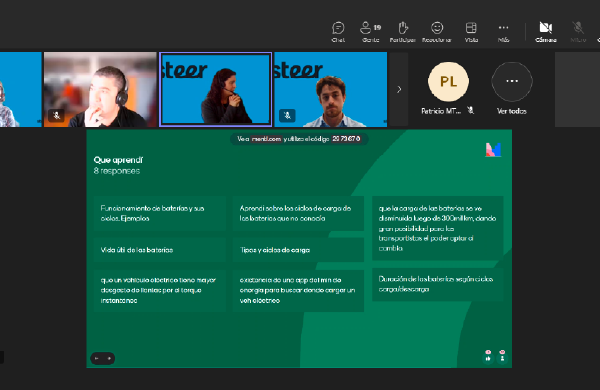Change meeting layout with Vista
Viewport: 600px width, 390px height.
[471, 32]
